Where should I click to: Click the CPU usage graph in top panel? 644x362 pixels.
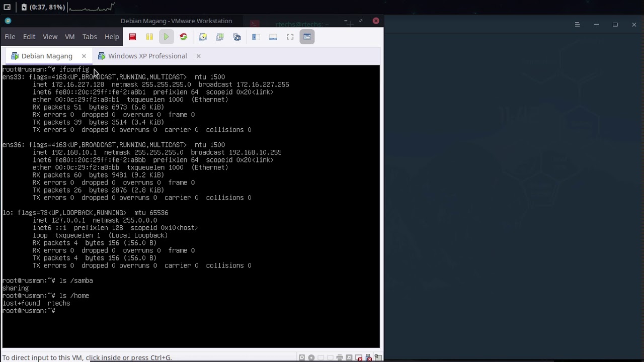(x=92, y=7)
